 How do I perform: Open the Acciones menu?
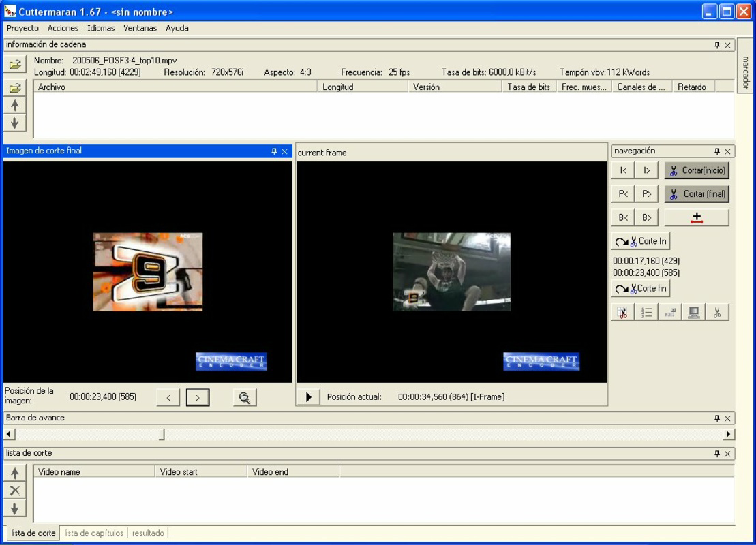pos(63,28)
